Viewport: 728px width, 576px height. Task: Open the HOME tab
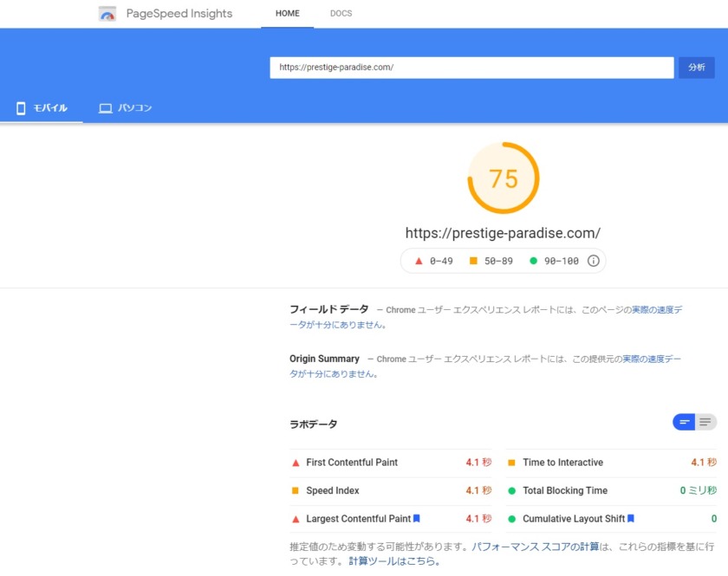[288, 14]
